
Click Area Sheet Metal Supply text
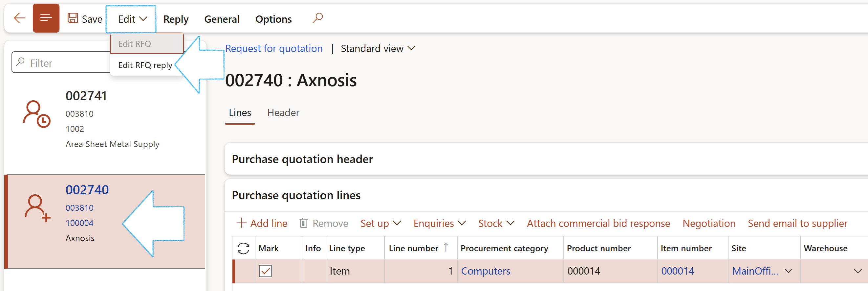112,144
